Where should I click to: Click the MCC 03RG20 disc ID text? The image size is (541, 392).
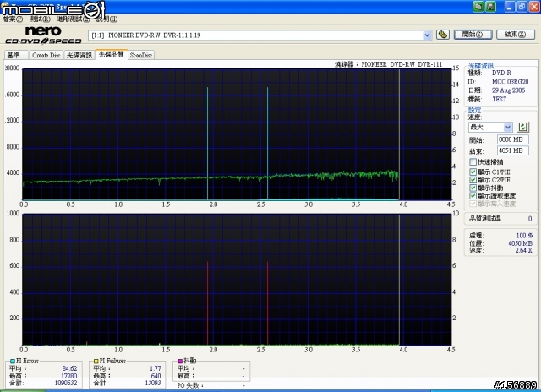pyautogui.click(x=510, y=82)
